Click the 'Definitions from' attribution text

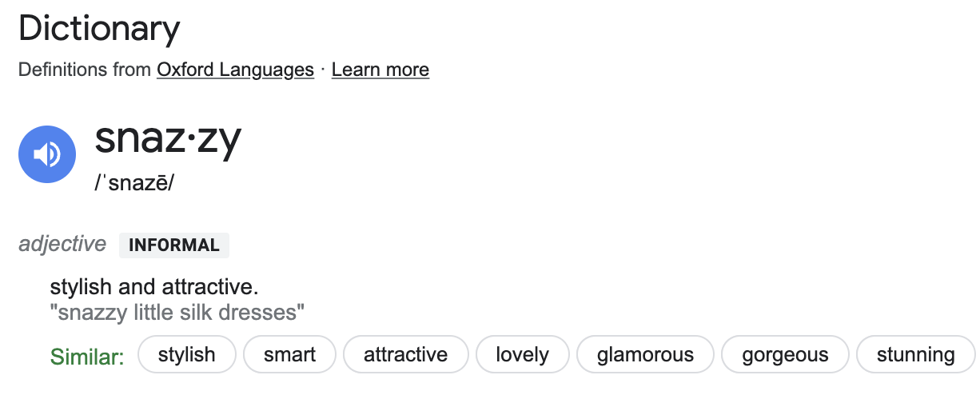[85, 70]
